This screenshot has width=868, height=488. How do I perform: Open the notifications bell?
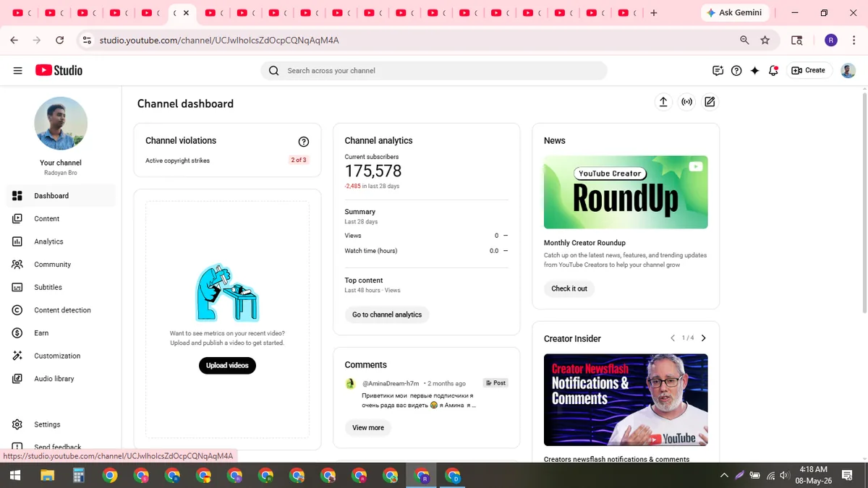point(773,71)
